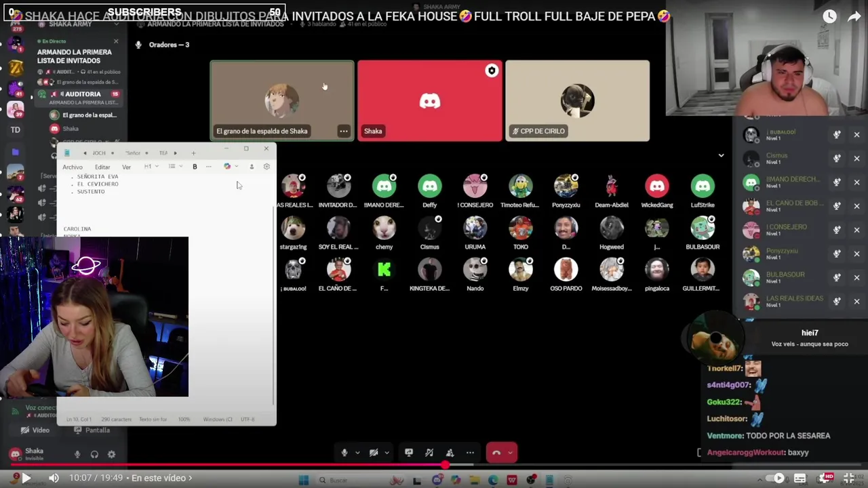Invite Ponyzzyxiu to speak on stage
This screenshot has height=488, width=868.
pyautogui.click(x=837, y=253)
